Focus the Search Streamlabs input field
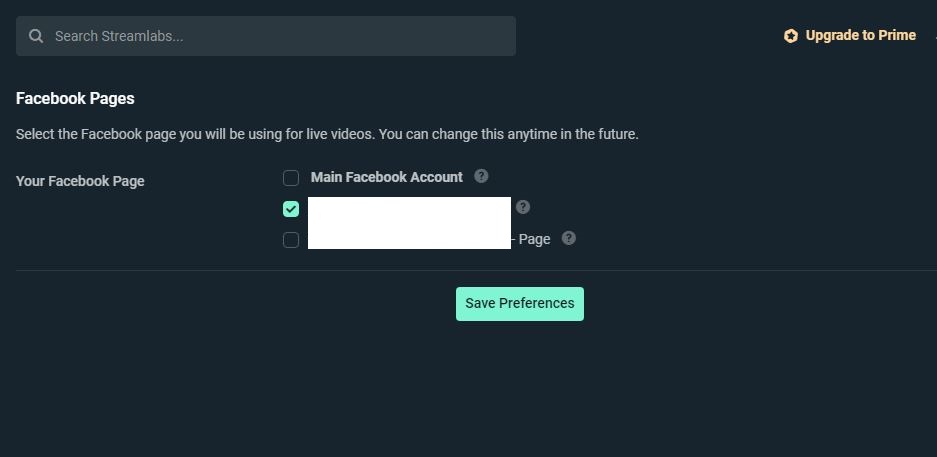The width and height of the screenshot is (937, 457). click(280, 36)
